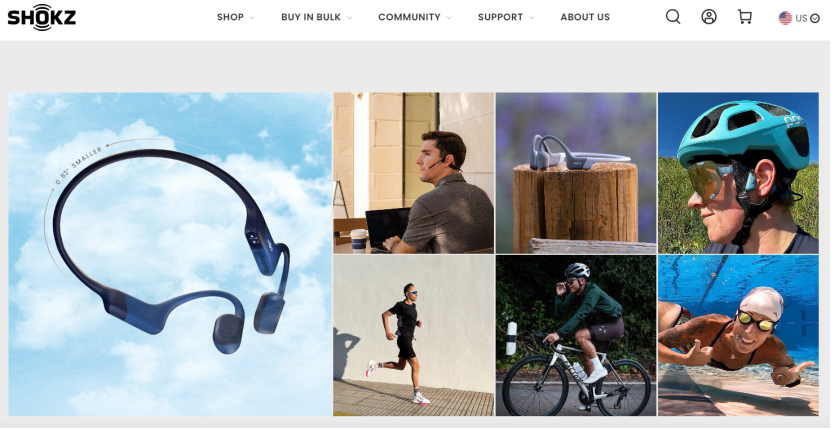Open the runner in black photo
Image resolution: width=831 pixels, height=429 pixels.
click(414, 336)
